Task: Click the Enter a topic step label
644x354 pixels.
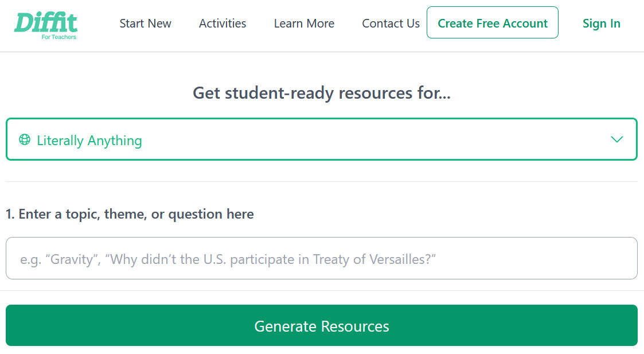Action: point(130,214)
